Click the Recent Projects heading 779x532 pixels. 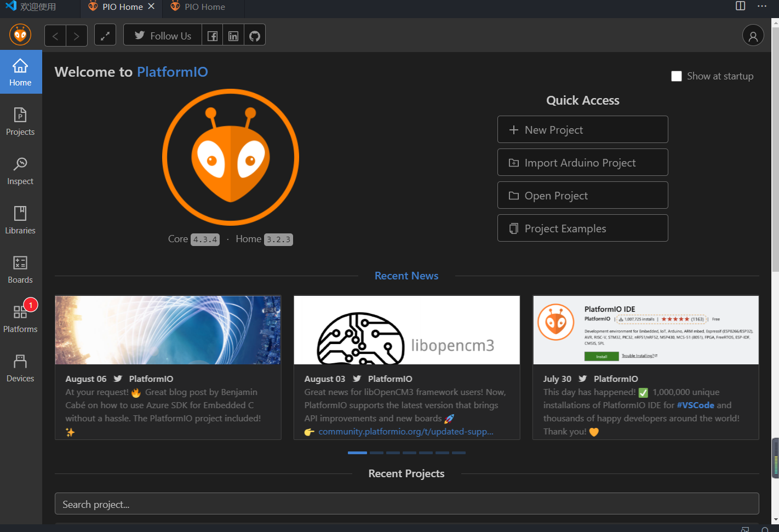tap(406, 473)
